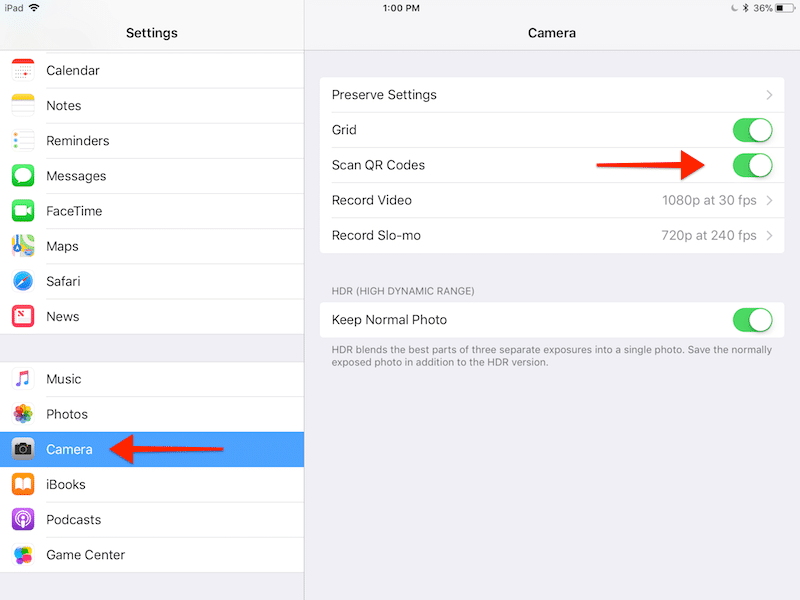The image size is (800, 600).
Task: Open Record Slo-mo options chevron
Action: coord(769,236)
